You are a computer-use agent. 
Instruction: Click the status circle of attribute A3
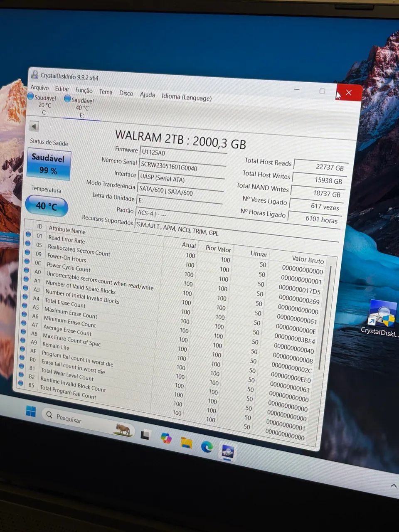(25, 288)
